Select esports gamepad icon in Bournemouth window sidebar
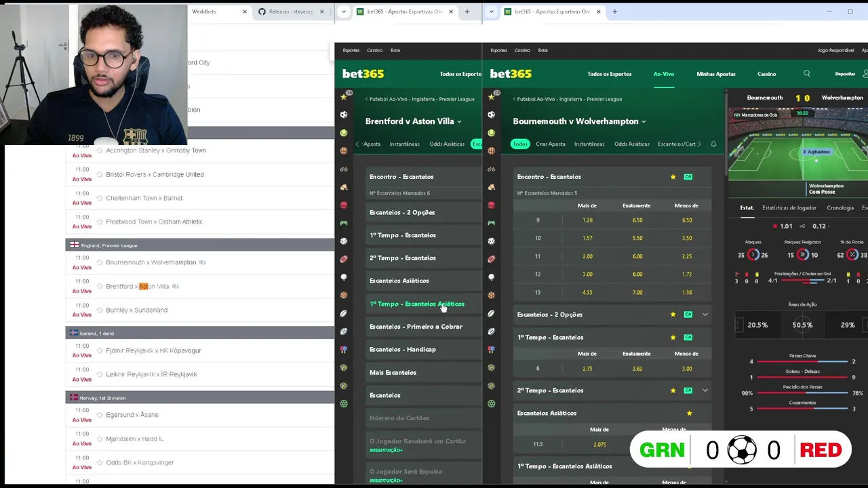The image size is (868, 488). (491, 223)
